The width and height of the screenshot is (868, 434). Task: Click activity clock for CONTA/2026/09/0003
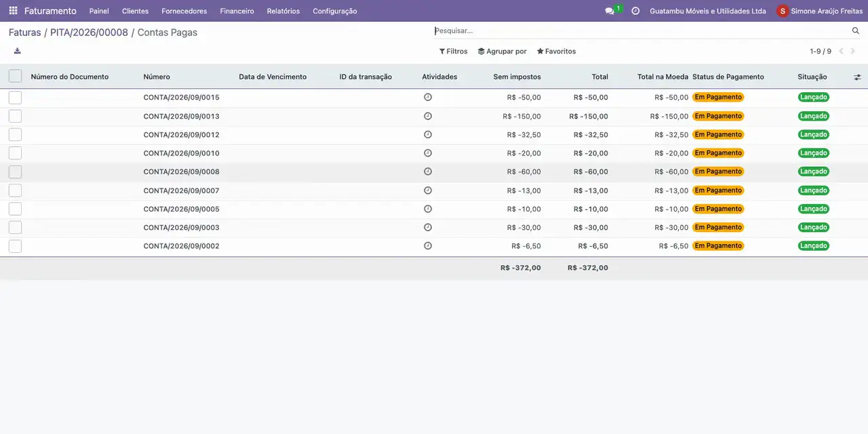[x=428, y=227]
